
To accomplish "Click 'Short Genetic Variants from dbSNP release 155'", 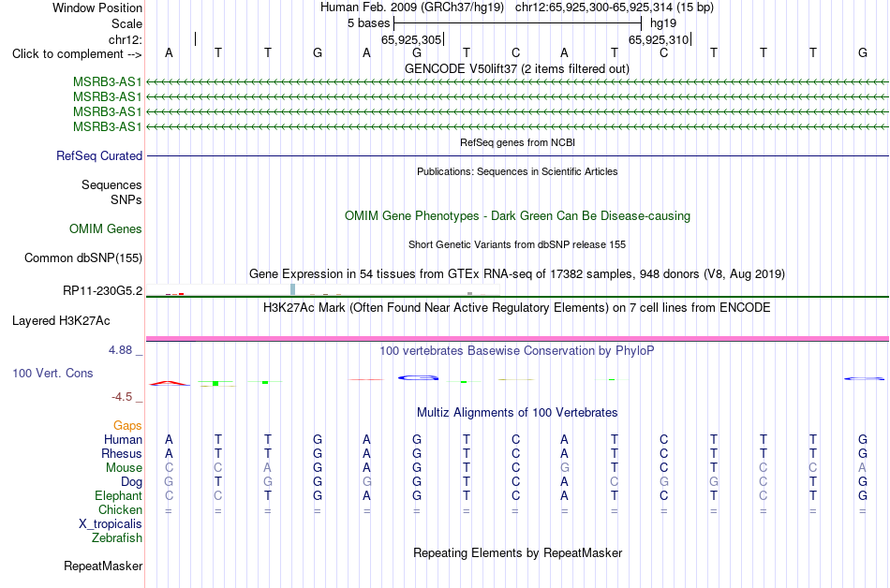I will point(517,244).
